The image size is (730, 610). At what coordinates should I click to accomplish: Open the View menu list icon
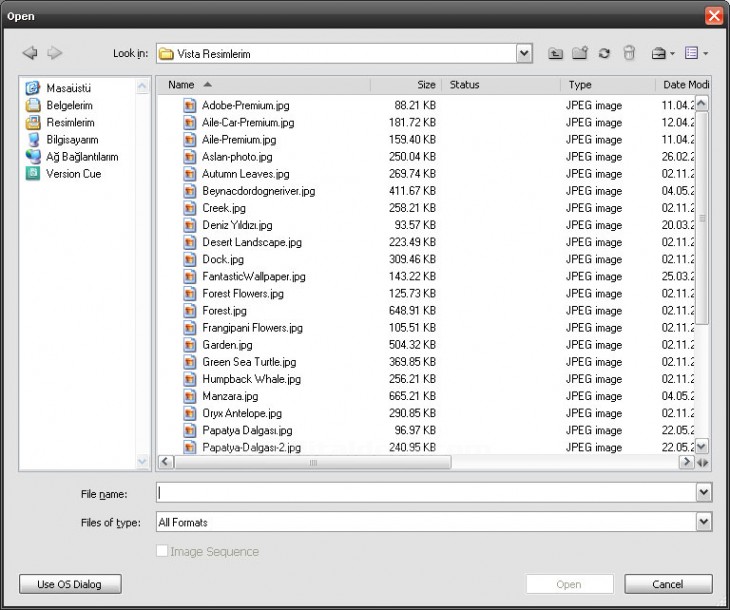click(691, 53)
